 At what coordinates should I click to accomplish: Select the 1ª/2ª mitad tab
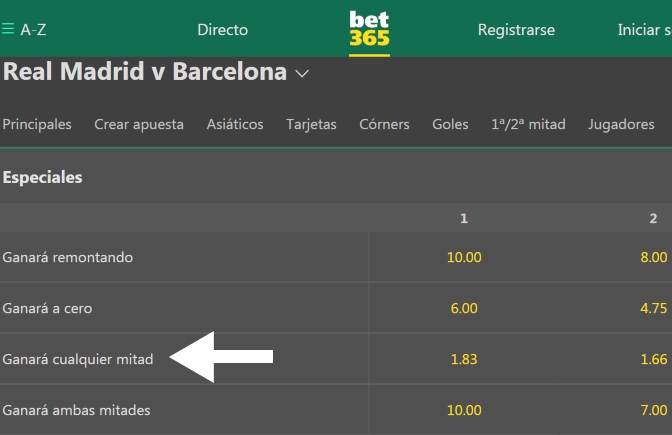528,124
